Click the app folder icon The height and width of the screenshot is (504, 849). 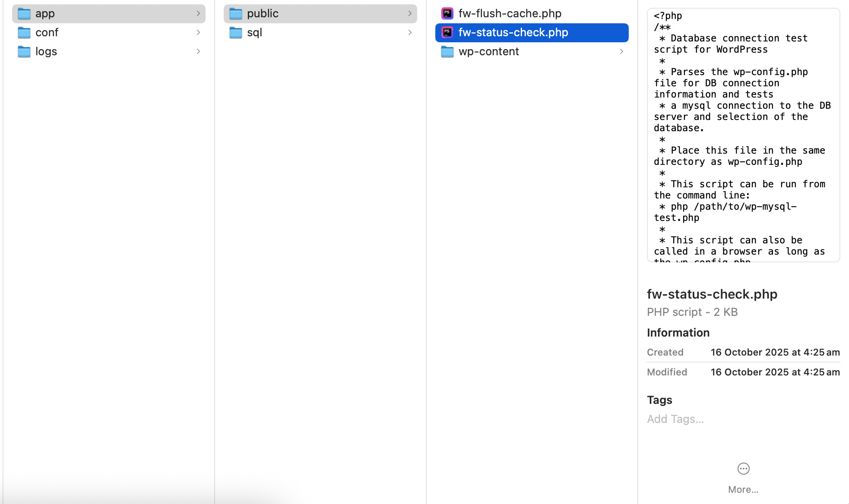(24, 14)
